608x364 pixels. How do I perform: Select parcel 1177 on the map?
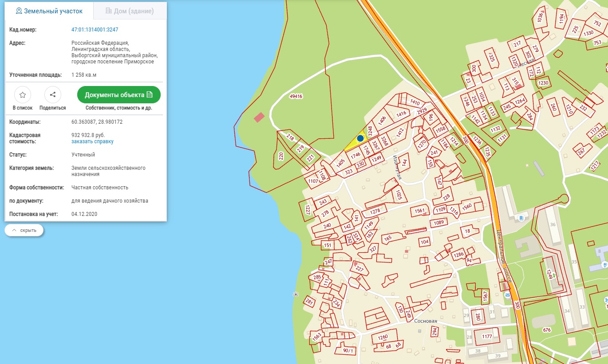(487, 337)
